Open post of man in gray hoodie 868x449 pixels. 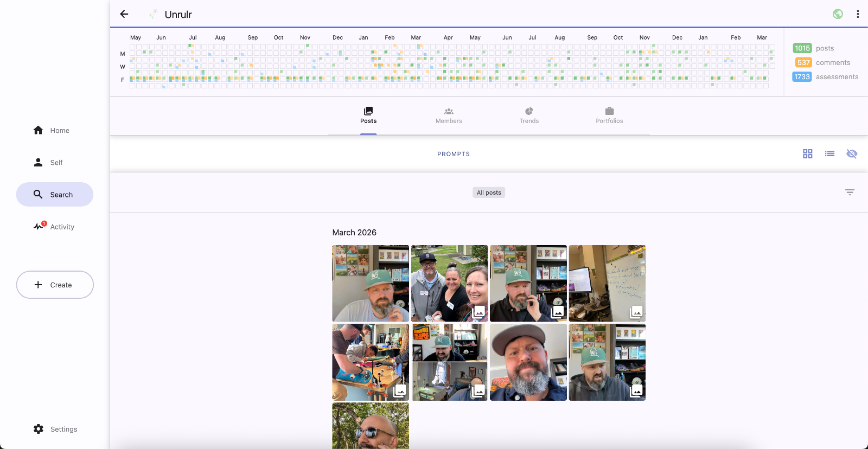(607, 362)
